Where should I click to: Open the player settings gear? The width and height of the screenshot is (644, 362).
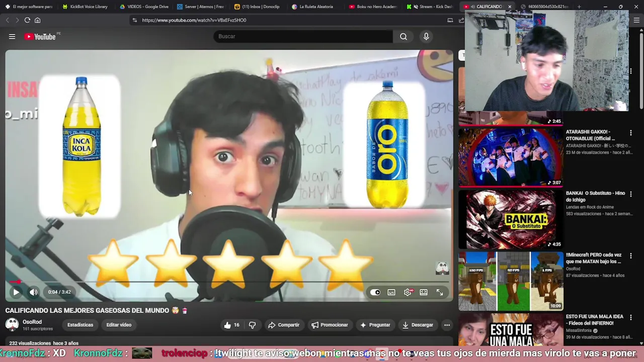point(408,292)
